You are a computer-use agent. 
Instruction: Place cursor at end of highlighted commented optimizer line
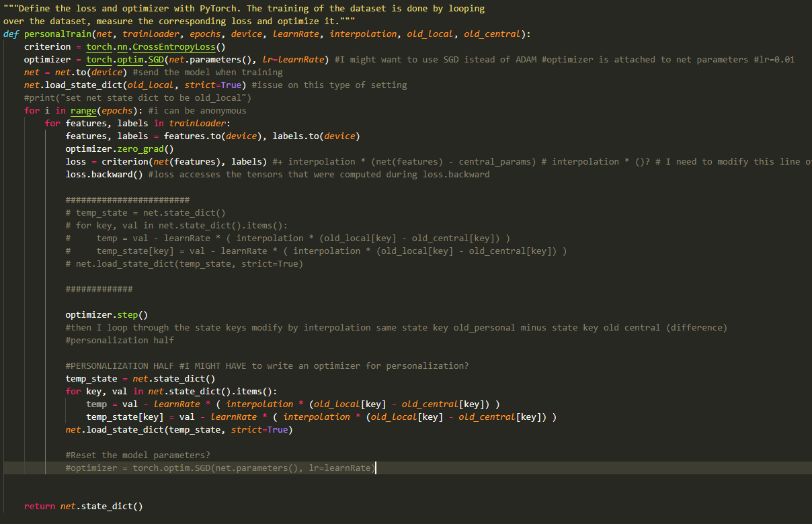(375, 468)
